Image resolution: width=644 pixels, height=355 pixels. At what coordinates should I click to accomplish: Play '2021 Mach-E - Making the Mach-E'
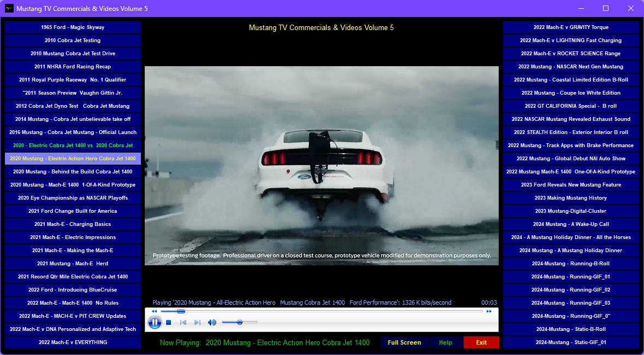(73, 251)
